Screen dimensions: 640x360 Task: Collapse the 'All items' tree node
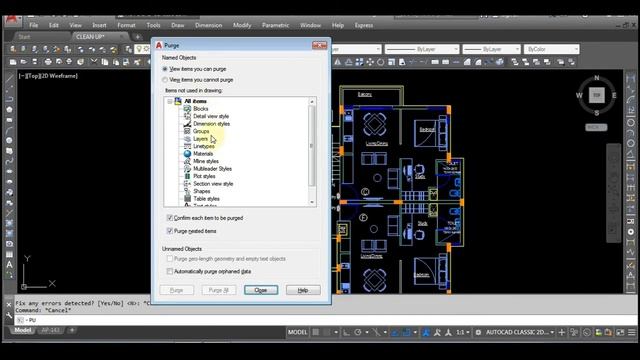(170, 101)
